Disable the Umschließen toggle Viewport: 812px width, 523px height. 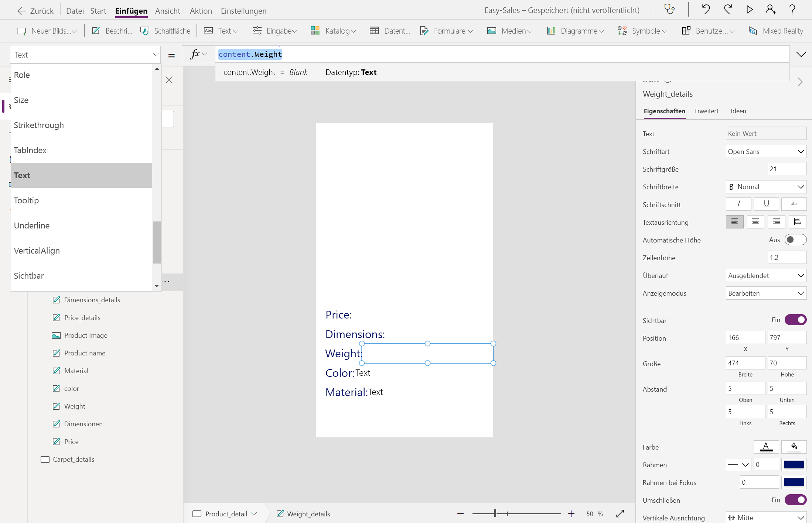pyautogui.click(x=795, y=500)
